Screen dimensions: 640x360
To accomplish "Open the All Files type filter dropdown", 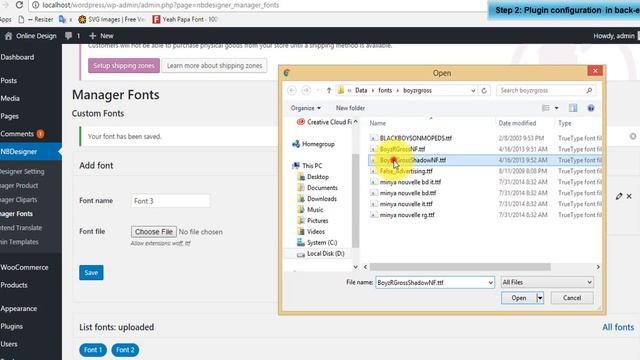I will point(547,282).
